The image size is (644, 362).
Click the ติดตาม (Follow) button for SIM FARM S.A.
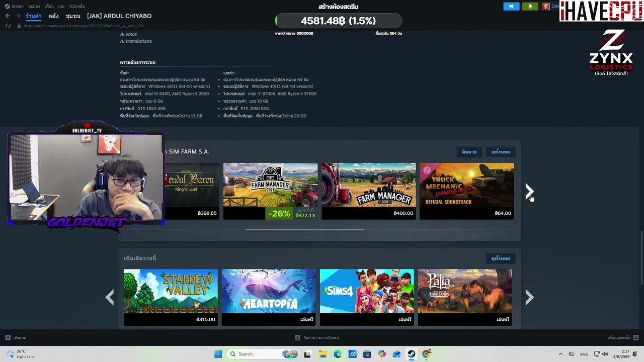(469, 152)
